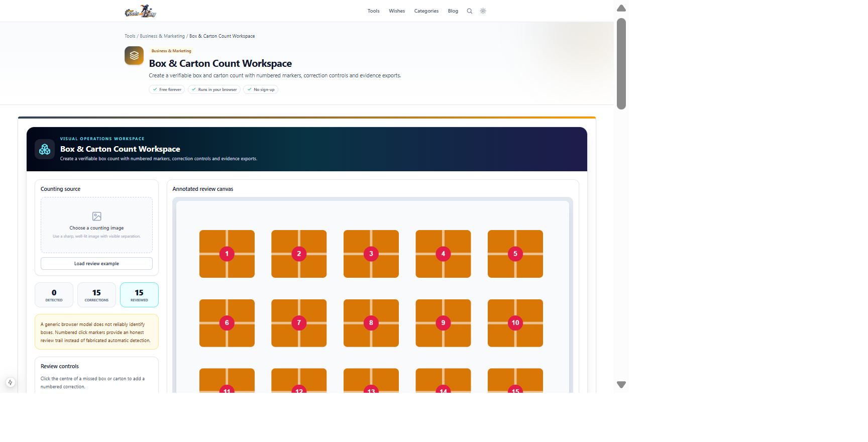Image resolution: width=868 pixels, height=442 pixels.
Task: Open the site logo in the header
Action: pos(140,11)
